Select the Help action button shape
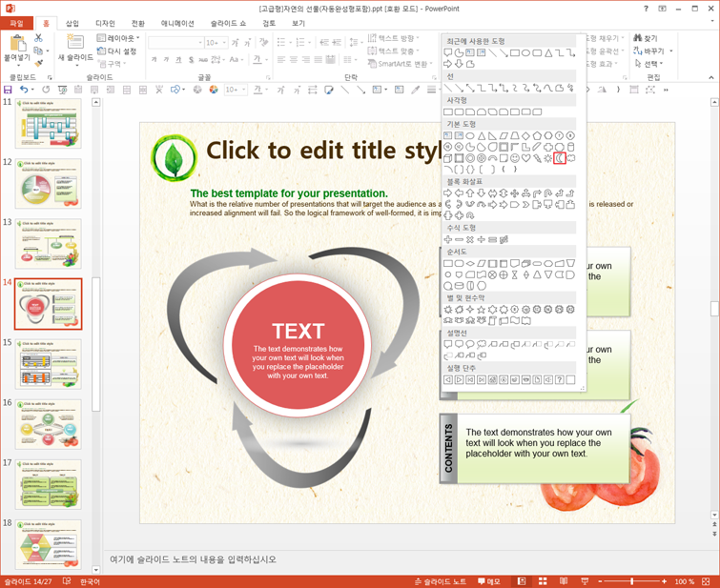This screenshot has width=720, height=588. pyautogui.click(x=559, y=379)
